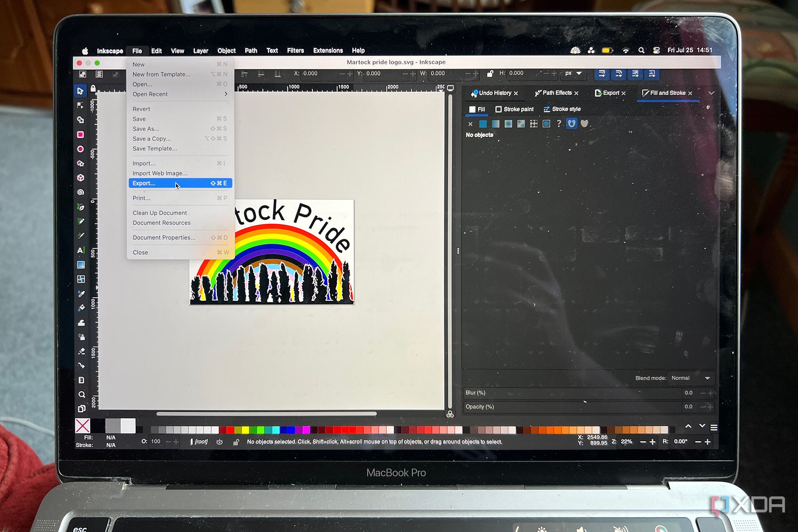Choose Export... from the File menu

[180, 183]
